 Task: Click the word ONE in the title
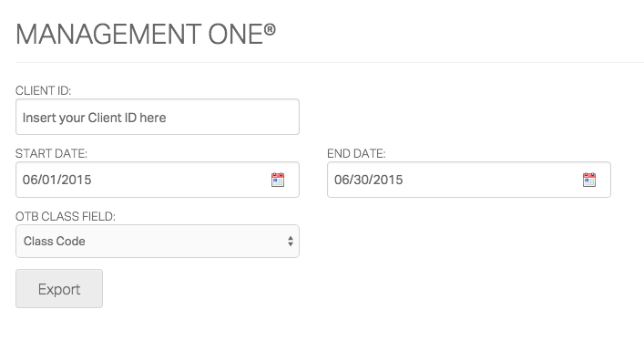(x=235, y=34)
